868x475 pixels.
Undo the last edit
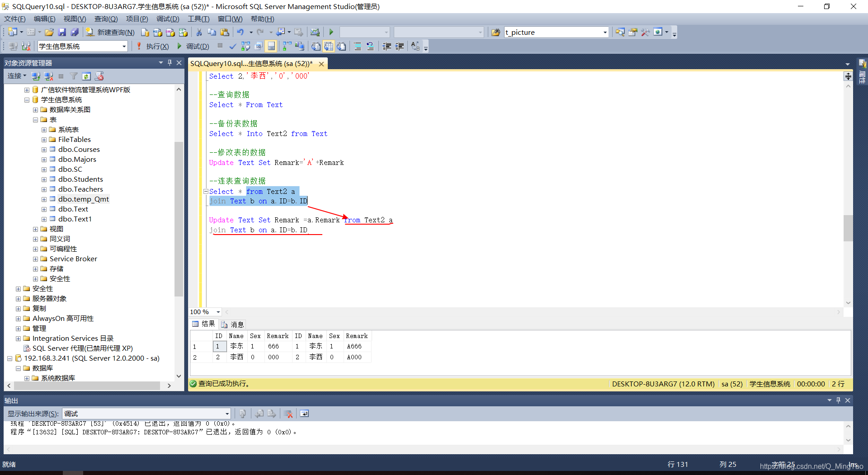(241, 32)
